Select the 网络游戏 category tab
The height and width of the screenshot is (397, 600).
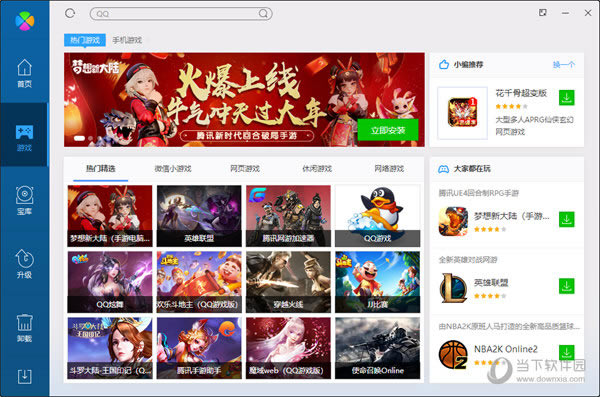pyautogui.click(x=389, y=169)
